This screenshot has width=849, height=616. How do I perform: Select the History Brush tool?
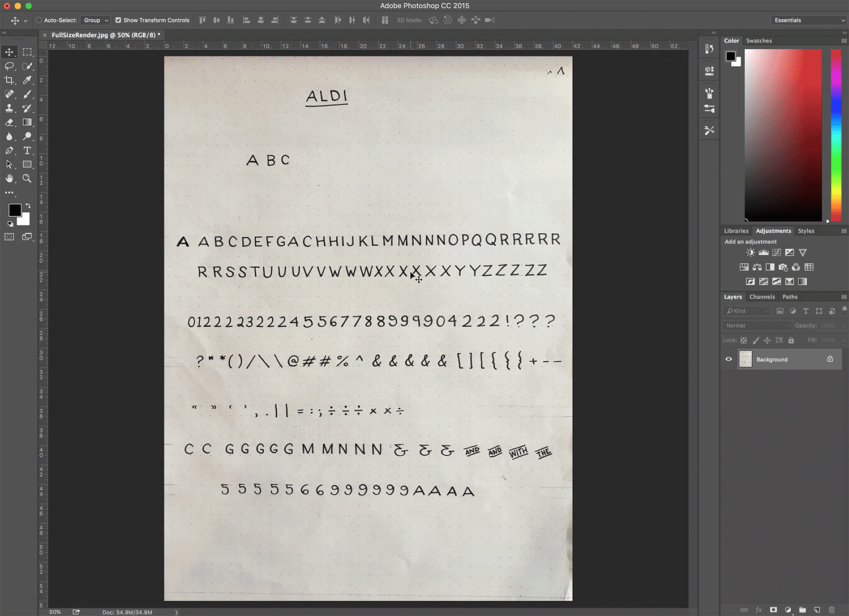pyautogui.click(x=27, y=108)
